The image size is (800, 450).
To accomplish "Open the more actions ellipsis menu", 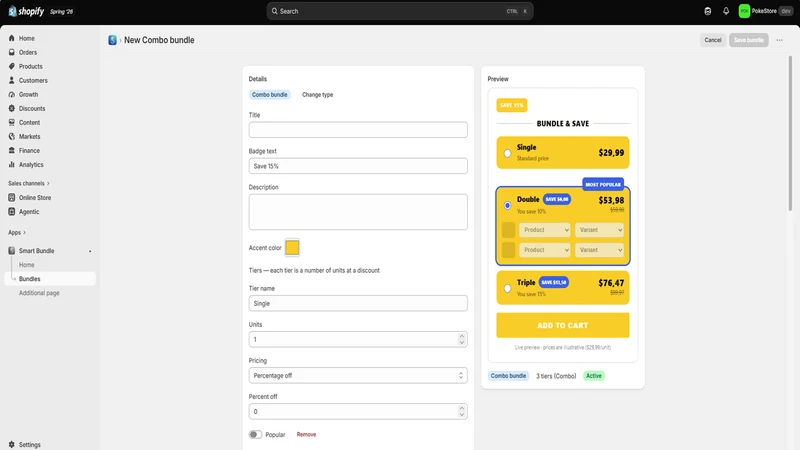I will 779,40.
